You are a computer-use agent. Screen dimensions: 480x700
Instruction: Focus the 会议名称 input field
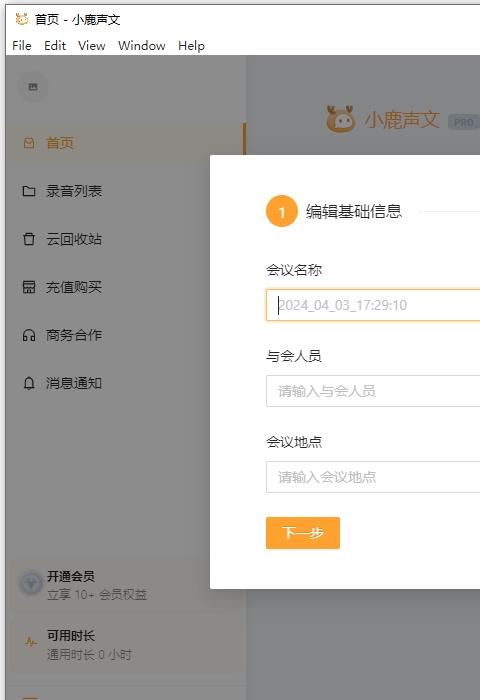pyautogui.click(x=373, y=305)
